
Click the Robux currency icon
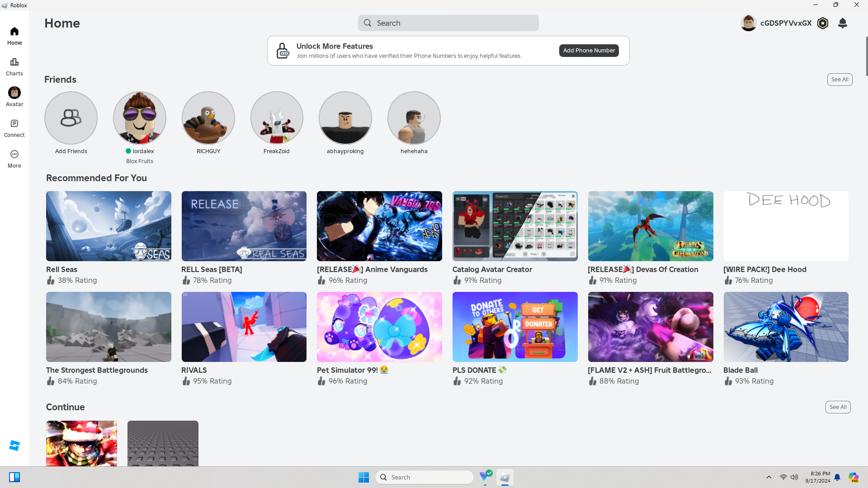coord(823,23)
